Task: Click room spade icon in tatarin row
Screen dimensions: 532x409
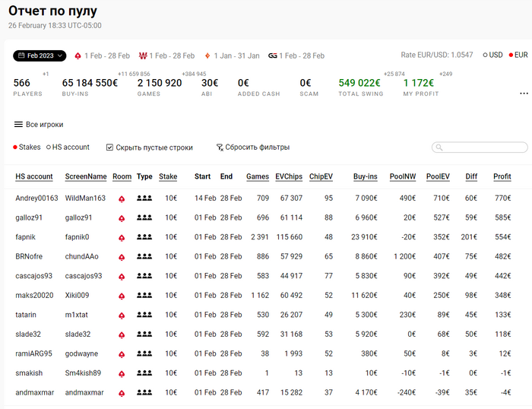Action: (122, 315)
